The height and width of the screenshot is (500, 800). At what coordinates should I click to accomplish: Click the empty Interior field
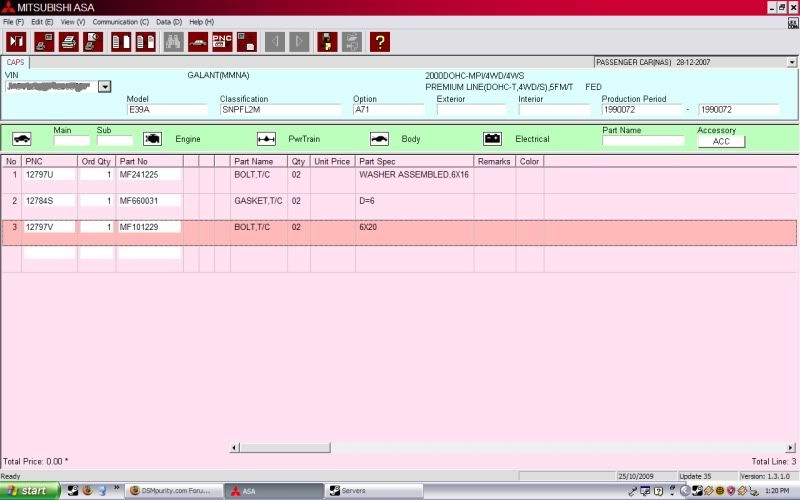554,110
